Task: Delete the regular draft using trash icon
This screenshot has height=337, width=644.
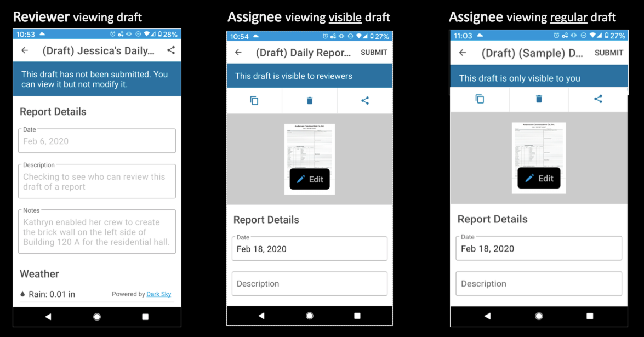Action: pyautogui.click(x=539, y=99)
